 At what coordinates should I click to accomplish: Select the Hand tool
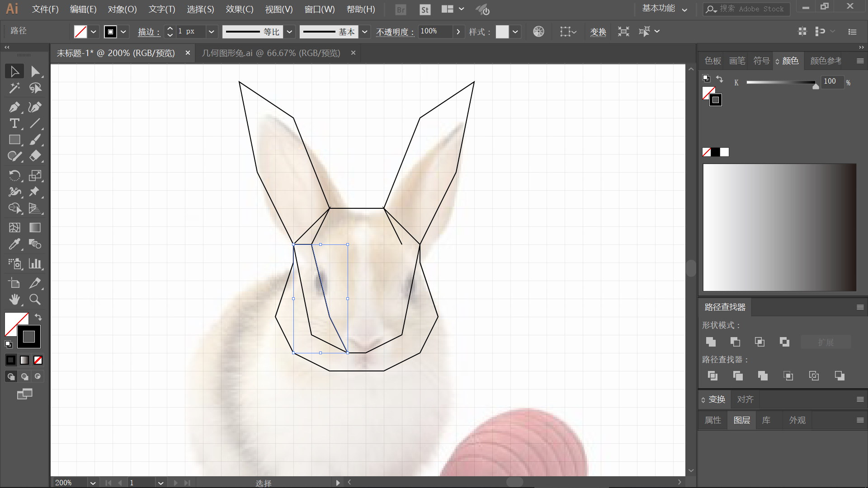coord(14,300)
